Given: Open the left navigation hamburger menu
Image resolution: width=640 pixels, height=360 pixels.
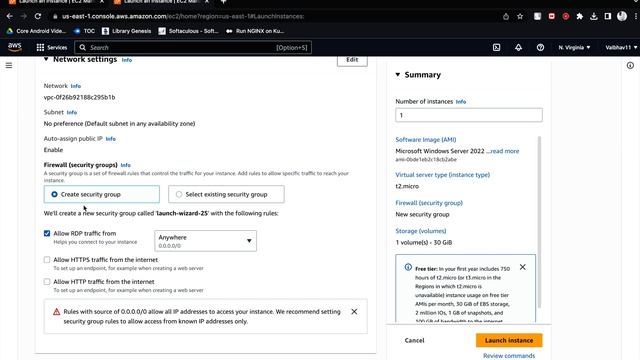Looking at the screenshot, I should [x=9, y=65].
